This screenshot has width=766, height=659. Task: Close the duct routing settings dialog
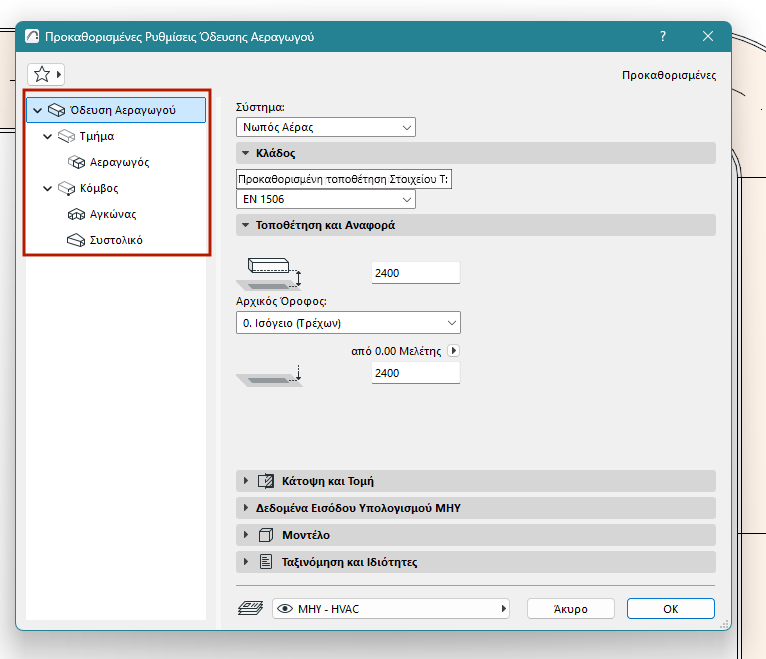[708, 36]
